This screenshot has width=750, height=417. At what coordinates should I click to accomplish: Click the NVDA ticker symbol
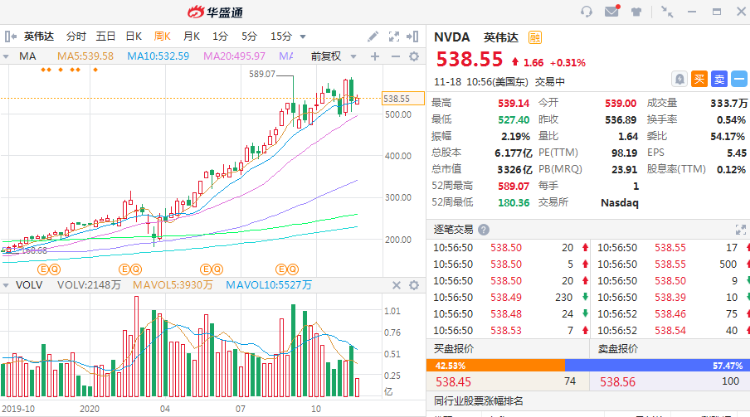pyautogui.click(x=452, y=37)
